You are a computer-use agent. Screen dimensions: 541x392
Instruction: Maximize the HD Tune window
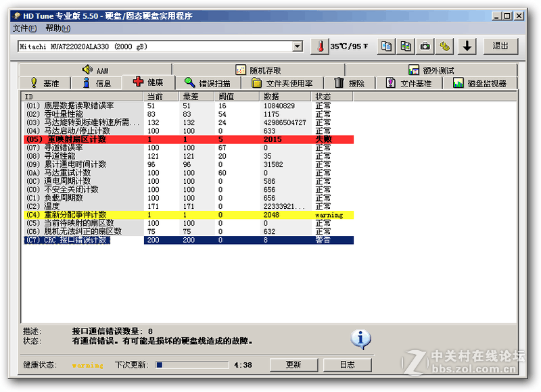(x=507, y=16)
